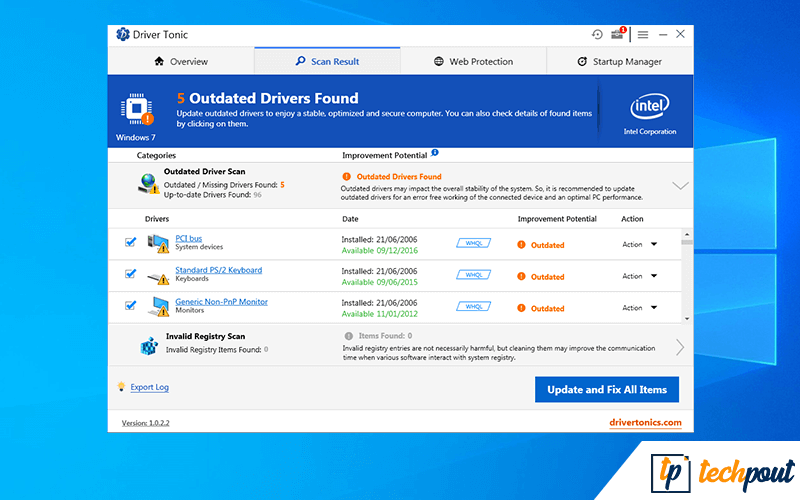Click the driver list scrollbar up arrow

pos(687,234)
